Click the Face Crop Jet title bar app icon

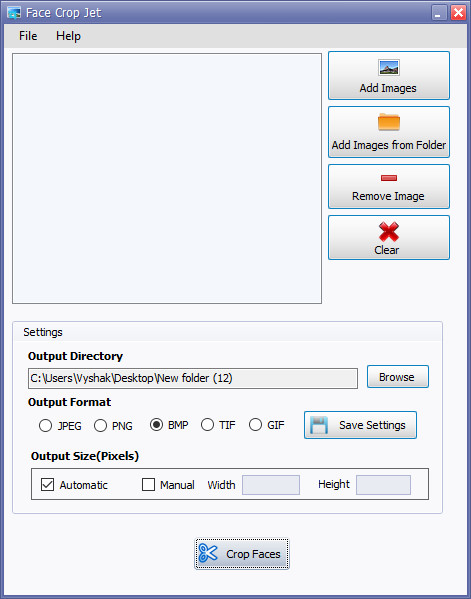coord(14,13)
